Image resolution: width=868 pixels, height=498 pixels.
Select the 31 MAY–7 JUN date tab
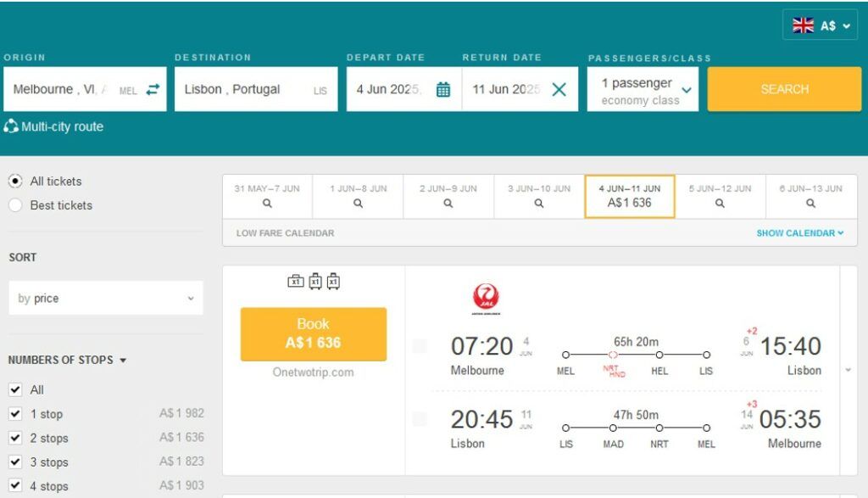click(266, 196)
